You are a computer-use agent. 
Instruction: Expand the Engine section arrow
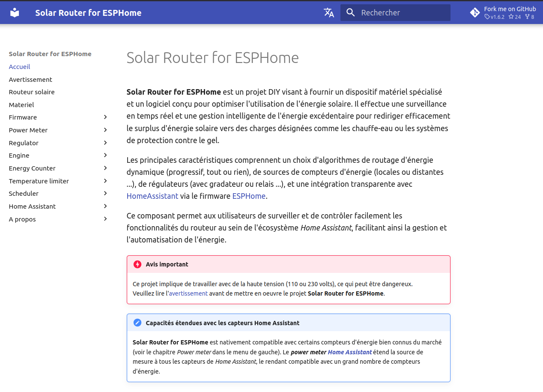105,156
